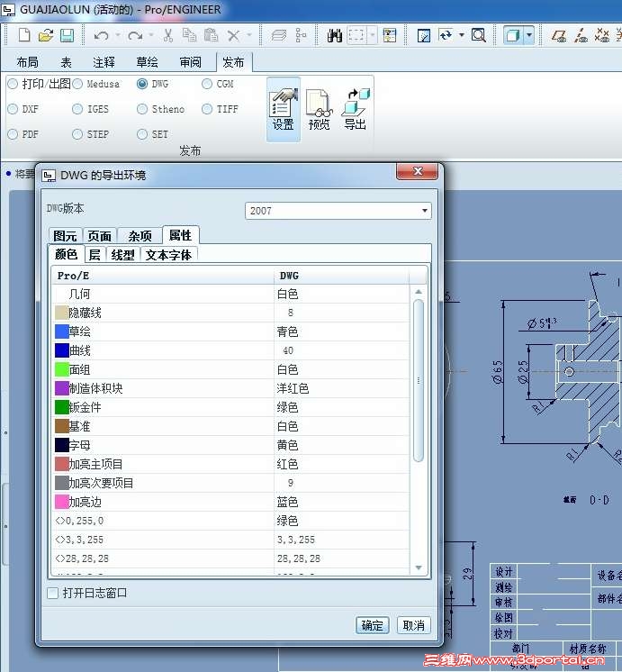Viewport: 622px width, 672px height.
Task: Click the refresh views icon
Action: coord(446,35)
